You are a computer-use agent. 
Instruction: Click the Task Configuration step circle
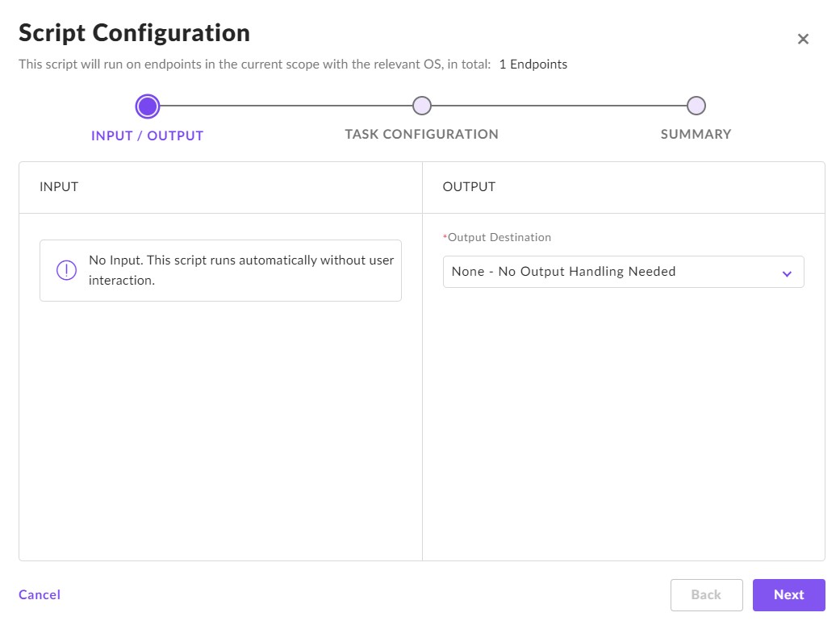tap(421, 106)
